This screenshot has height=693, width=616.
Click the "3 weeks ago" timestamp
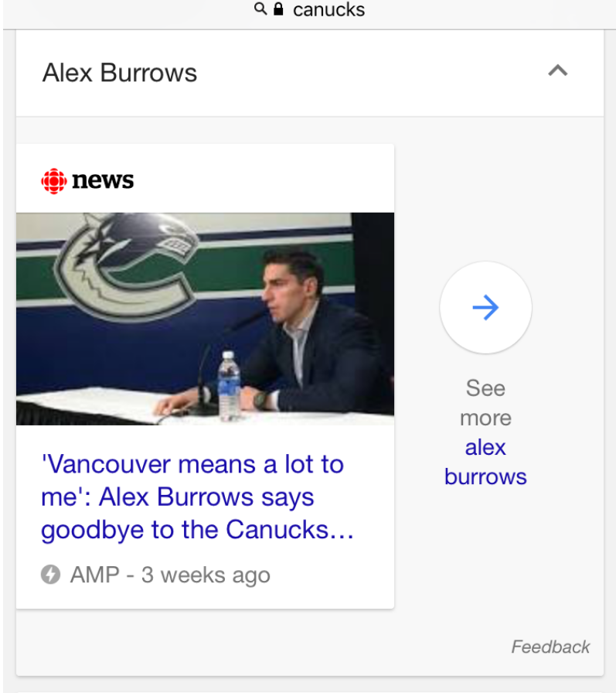206,575
